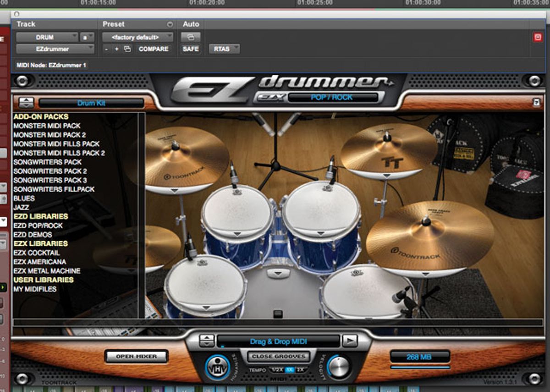The width and height of the screenshot is (550, 392).
Task: Click the CLOSE GROOVES button
Action: (279, 356)
